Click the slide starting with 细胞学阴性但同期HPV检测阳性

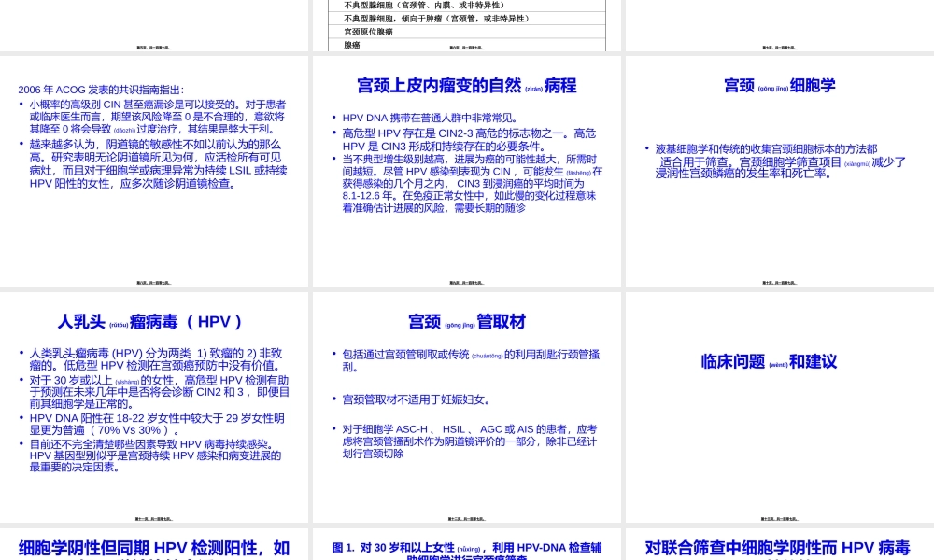(155, 546)
